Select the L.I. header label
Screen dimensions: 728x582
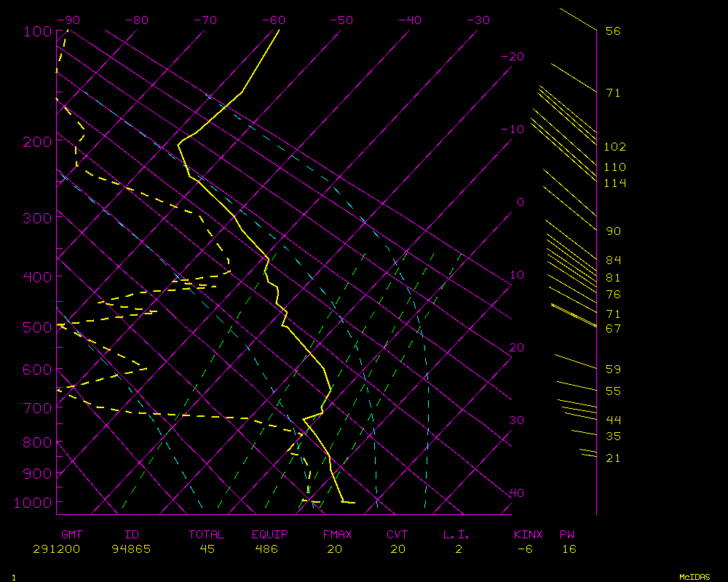[456, 535]
